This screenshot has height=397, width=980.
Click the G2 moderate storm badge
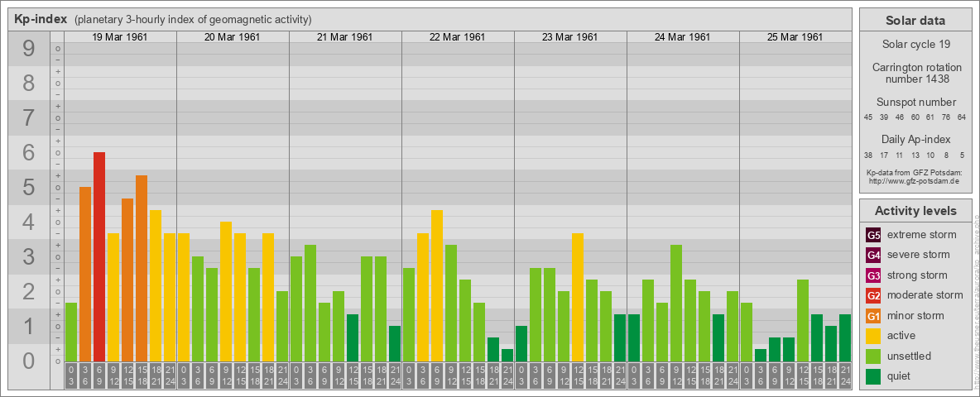click(x=873, y=296)
